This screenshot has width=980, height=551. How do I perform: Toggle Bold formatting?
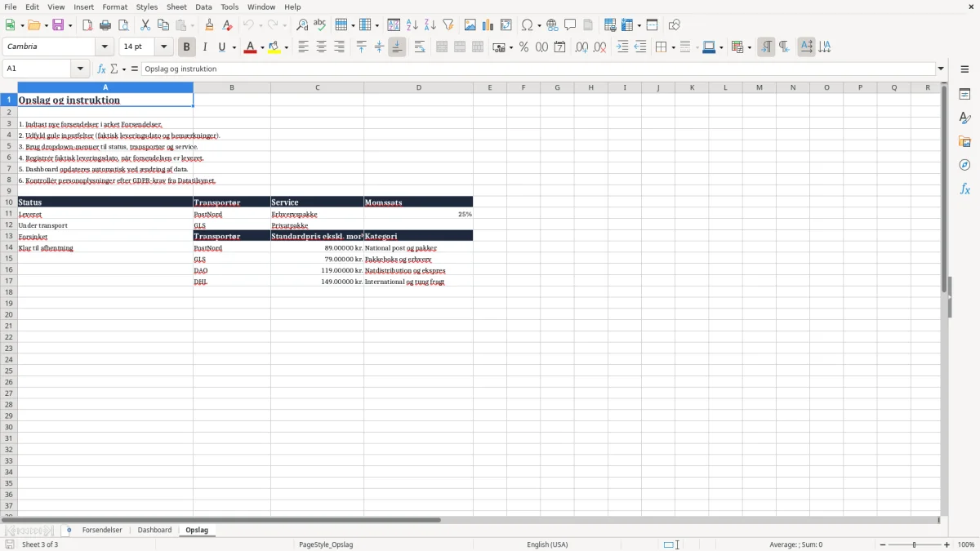coord(187,47)
